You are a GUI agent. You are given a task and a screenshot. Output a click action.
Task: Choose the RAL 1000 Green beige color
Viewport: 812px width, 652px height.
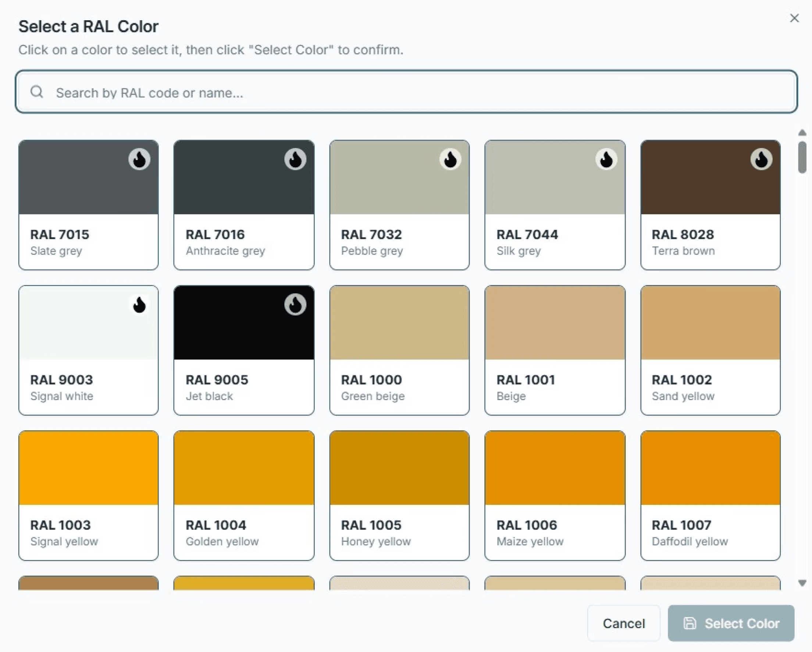(399, 350)
